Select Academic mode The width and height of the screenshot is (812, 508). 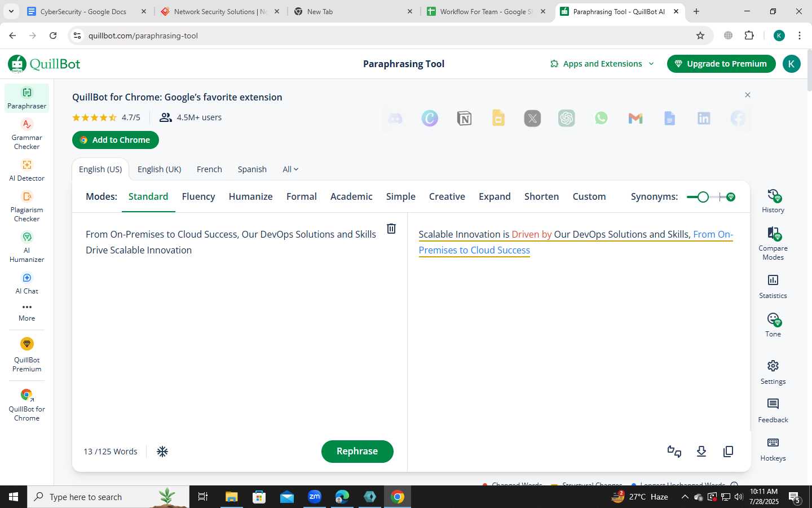pos(351,196)
